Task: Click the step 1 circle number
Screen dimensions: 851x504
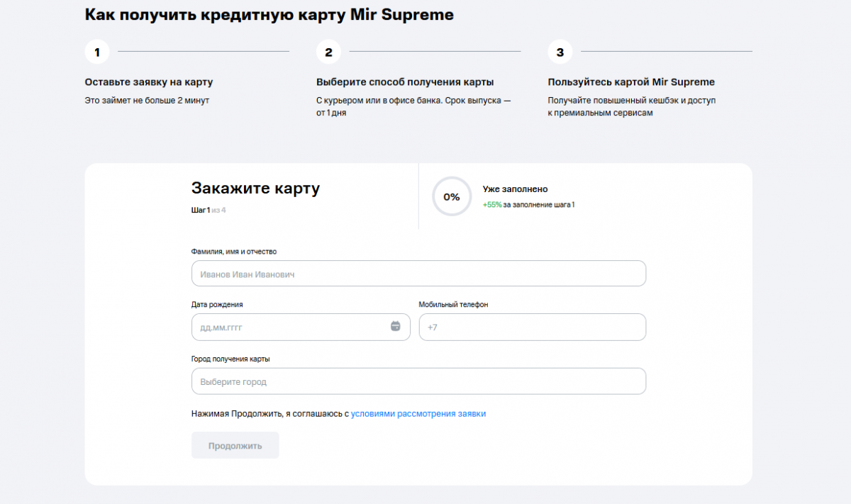Action: (97, 52)
